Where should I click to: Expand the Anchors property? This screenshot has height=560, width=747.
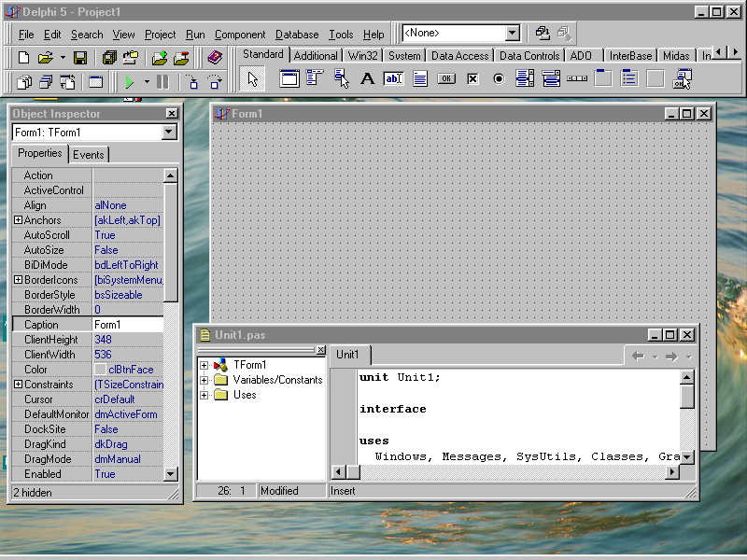point(18,220)
